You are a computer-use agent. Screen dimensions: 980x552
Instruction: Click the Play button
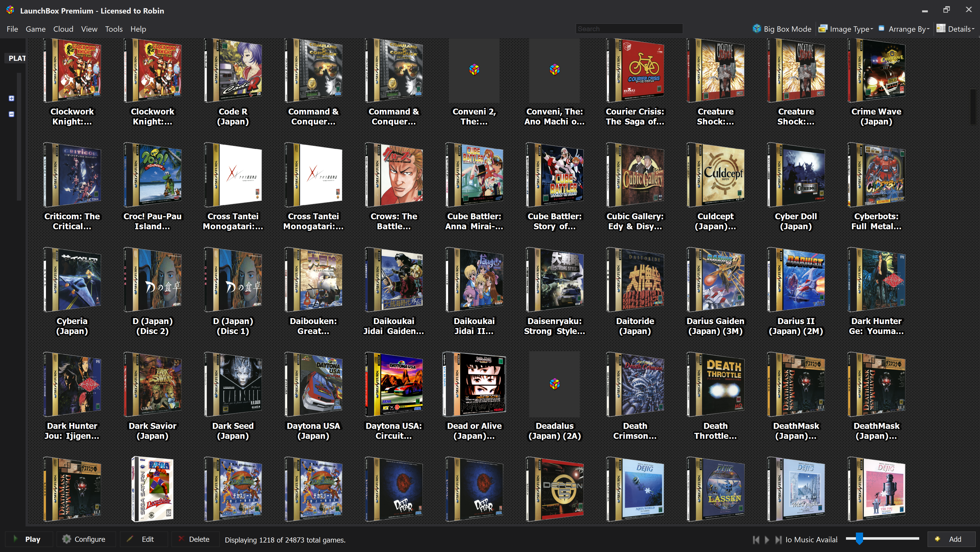(x=29, y=539)
